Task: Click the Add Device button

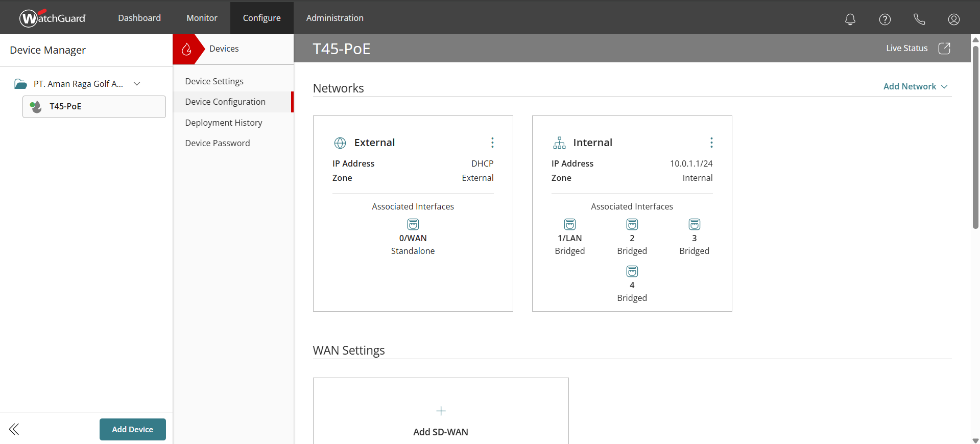Action: point(133,429)
